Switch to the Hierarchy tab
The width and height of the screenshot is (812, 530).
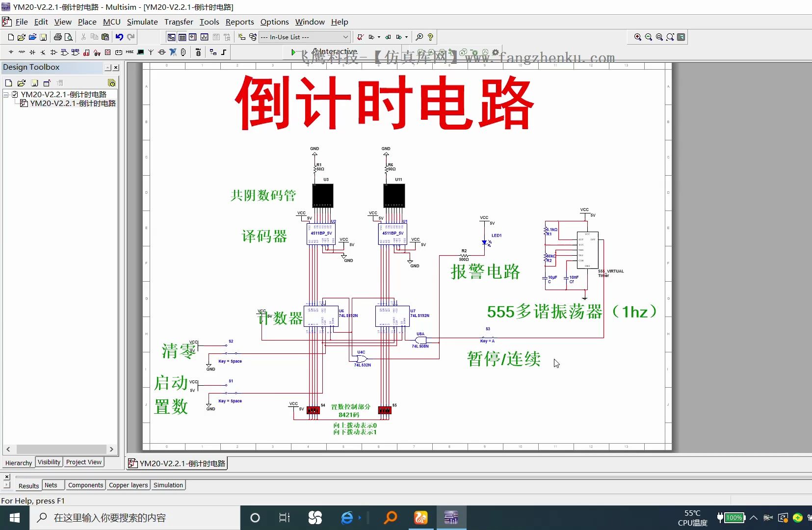click(x=19, y=463)
